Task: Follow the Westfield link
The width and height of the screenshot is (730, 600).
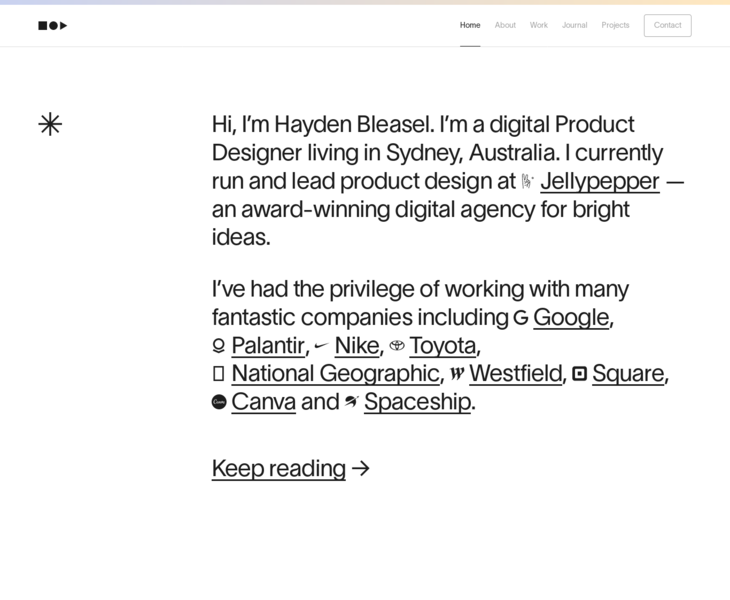Action: (x=516, y=374)
